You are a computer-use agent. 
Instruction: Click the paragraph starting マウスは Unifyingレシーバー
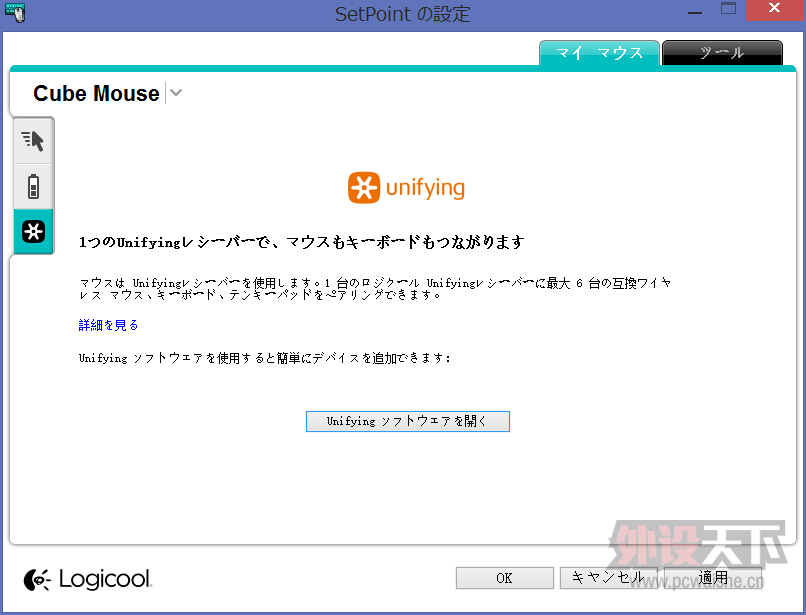click(375, 288)
